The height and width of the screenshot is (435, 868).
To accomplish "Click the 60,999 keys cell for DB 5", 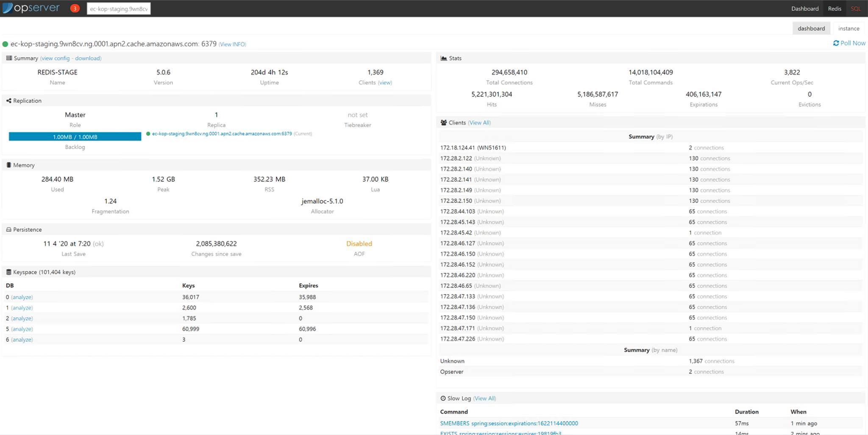I will point(191,329).
